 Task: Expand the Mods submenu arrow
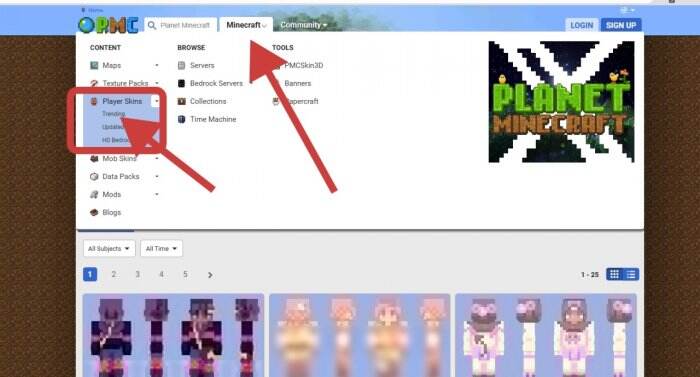coord(157,194)
